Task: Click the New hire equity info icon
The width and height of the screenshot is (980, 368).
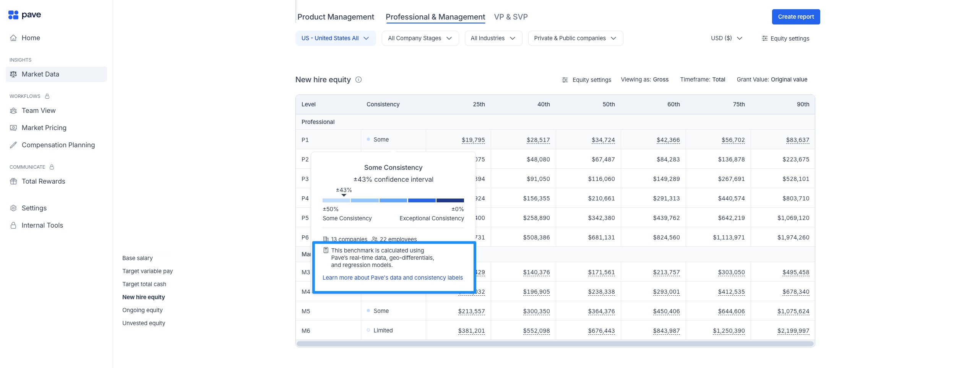Action: [x=359, y=80]
